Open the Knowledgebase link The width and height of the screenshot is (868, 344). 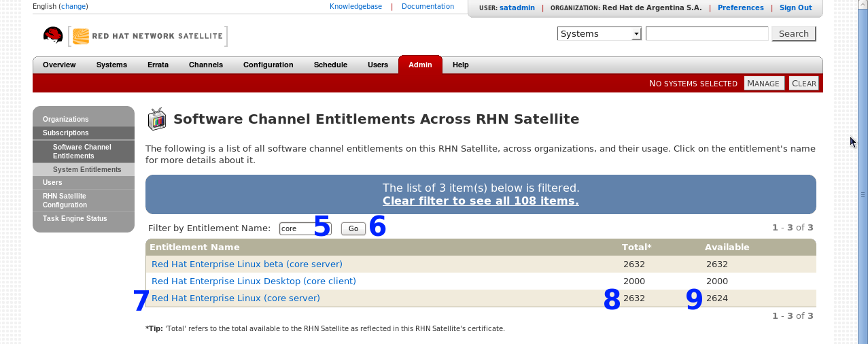(x=355, y=7)
